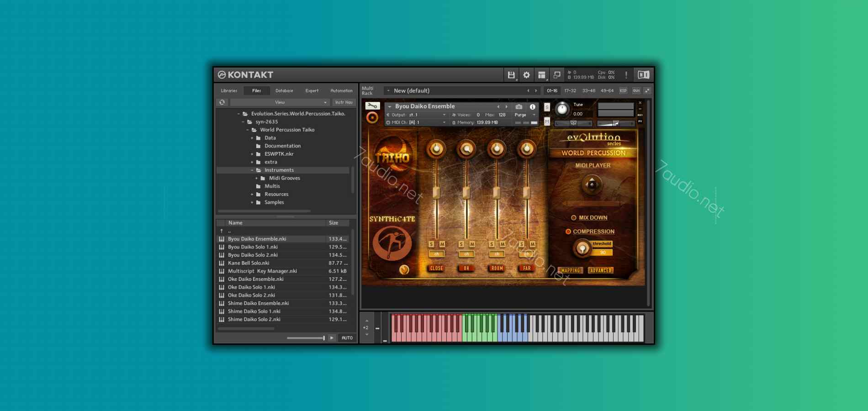Click the Instr Nav button

tap(344, 102)
